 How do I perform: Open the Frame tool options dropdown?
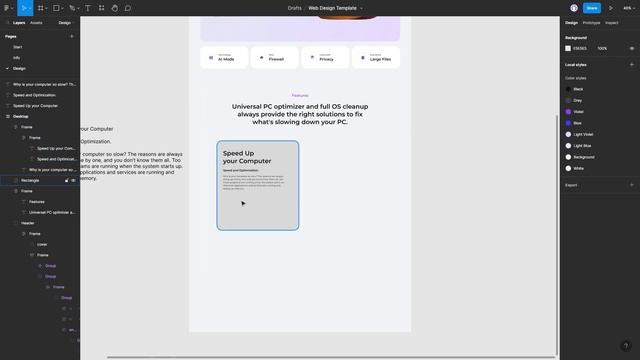[x=46, y=8]
